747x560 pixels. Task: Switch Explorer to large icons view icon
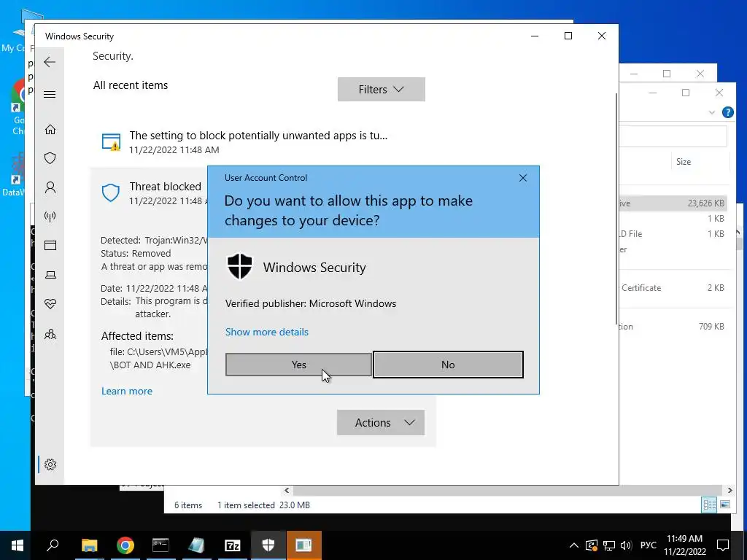pyautogui.click(x=724, y=505)
